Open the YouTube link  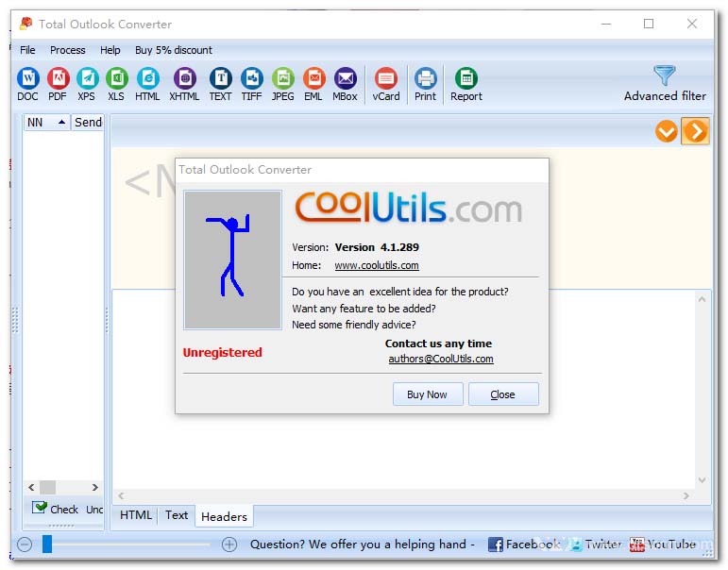(x=663, y=544)
